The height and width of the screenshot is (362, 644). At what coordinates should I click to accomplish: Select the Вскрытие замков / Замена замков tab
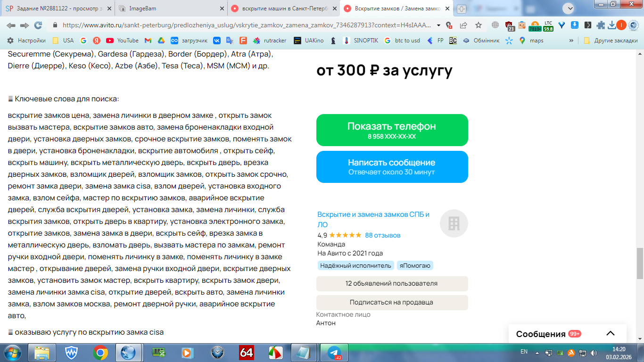point(396,8)
